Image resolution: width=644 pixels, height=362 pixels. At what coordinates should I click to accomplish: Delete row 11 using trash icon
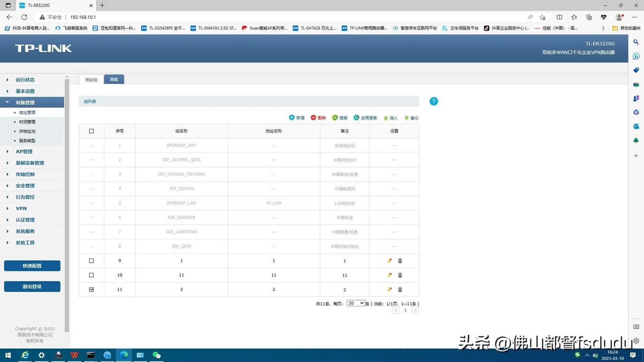tap(400, 290)
